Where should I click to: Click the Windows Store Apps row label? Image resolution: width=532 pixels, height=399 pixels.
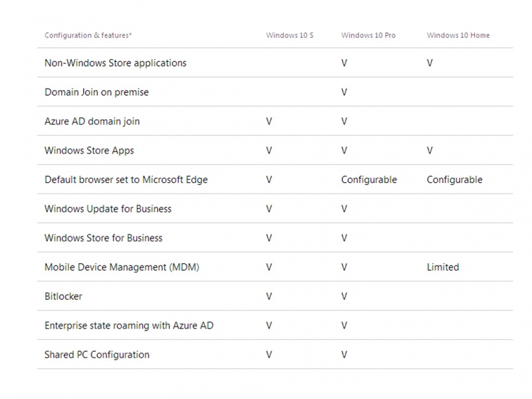coord(89,151)
